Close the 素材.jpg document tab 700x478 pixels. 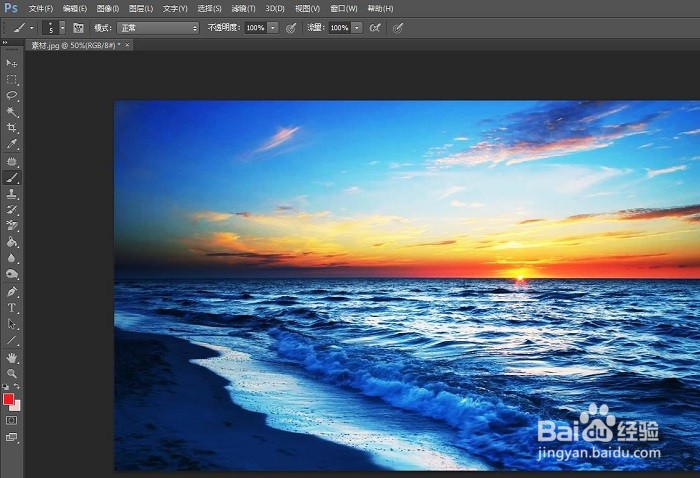[x=127, y=45]
